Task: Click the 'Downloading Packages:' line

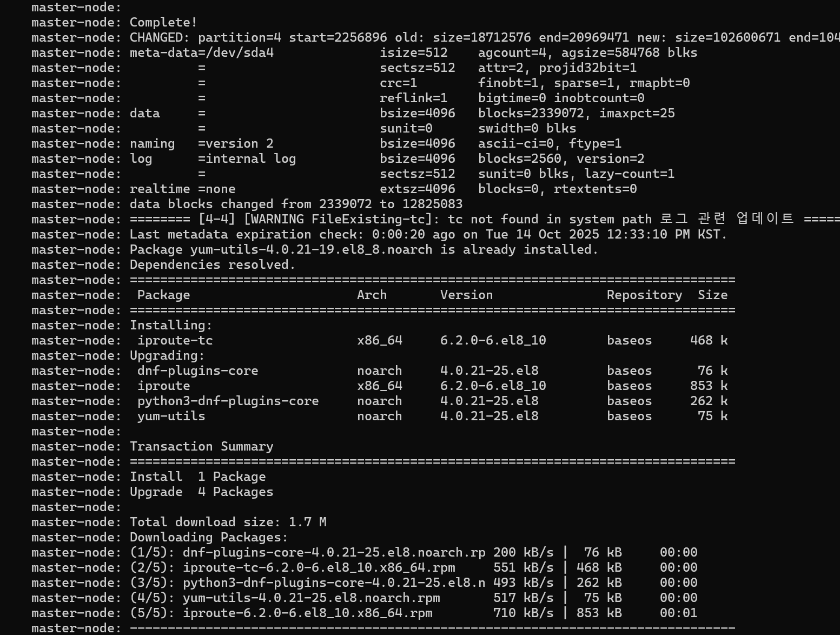Action: click(209, 537)
